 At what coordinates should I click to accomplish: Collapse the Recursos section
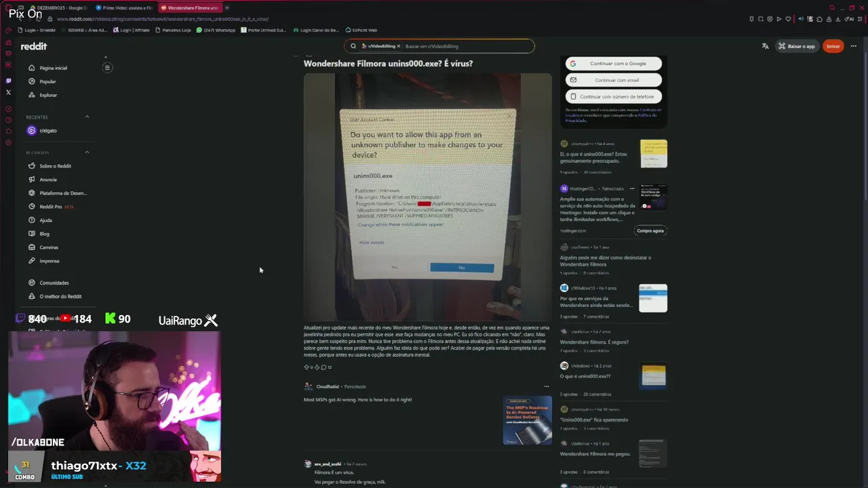coord(87,152)
